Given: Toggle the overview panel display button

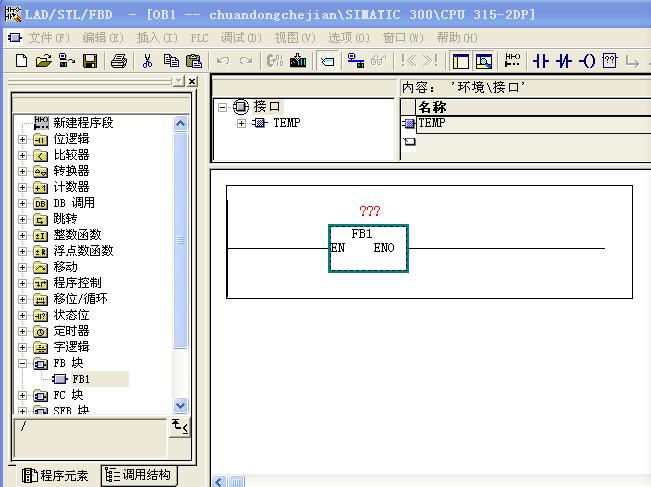Looking at the screenshot, I should point(460,61).
